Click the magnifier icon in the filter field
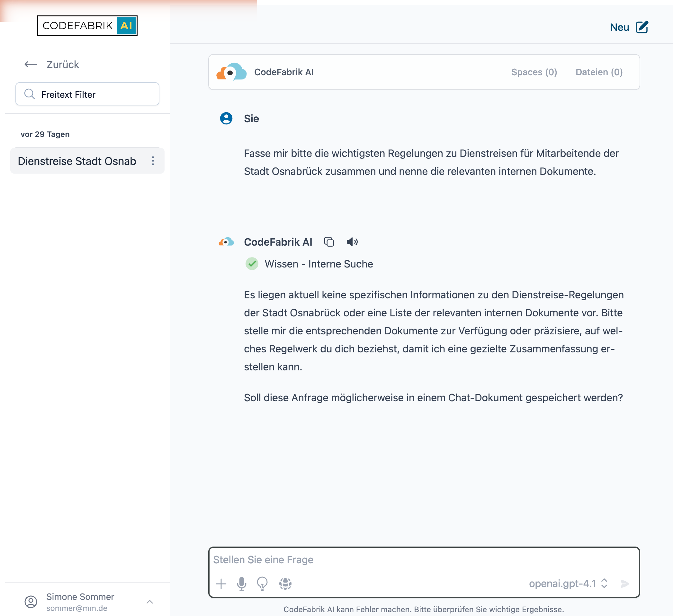The image size is (673, 616). click(30, 94)
